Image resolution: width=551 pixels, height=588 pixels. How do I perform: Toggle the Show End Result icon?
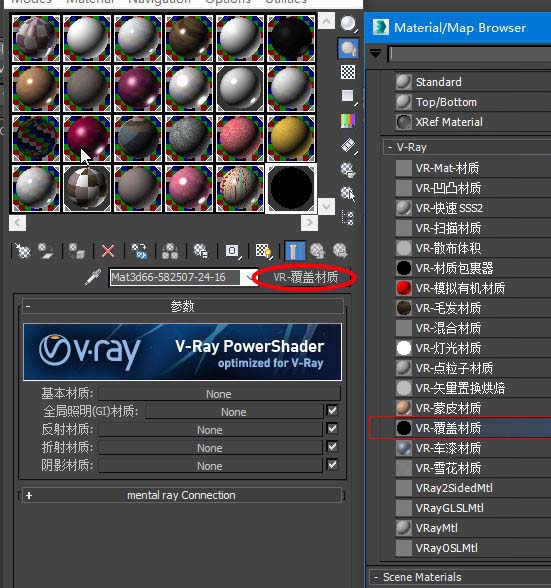pyautogui.click(x=295, y=251)
